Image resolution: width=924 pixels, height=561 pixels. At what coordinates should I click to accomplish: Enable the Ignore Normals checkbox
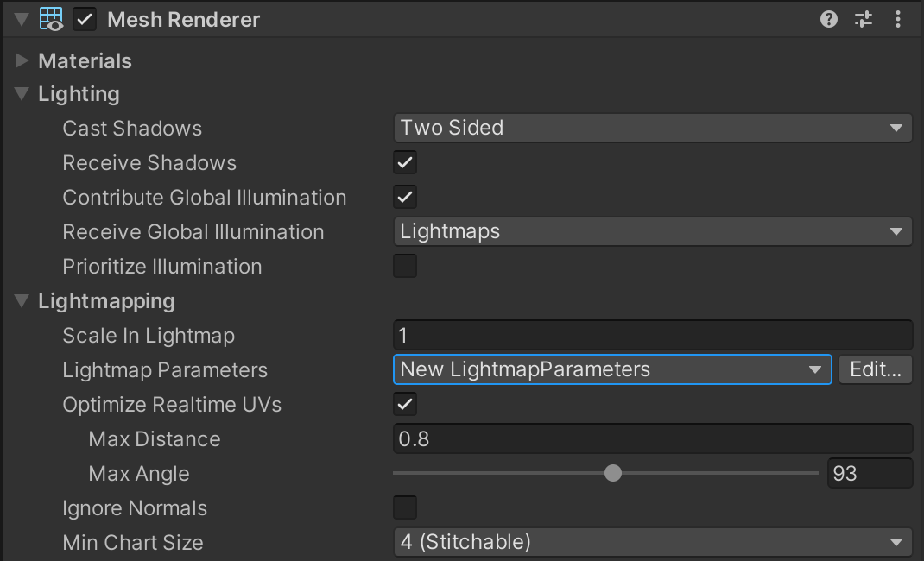click(x=405, y=507)
